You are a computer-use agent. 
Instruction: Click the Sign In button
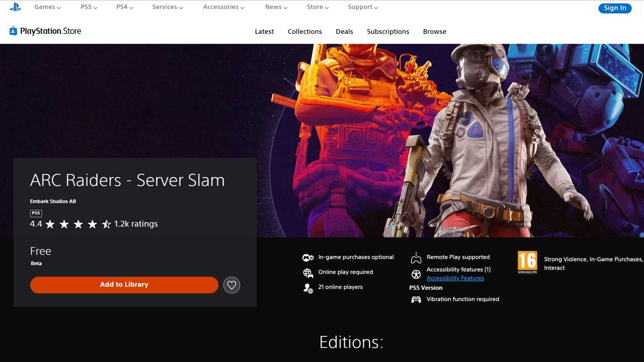tap(615, 8)
